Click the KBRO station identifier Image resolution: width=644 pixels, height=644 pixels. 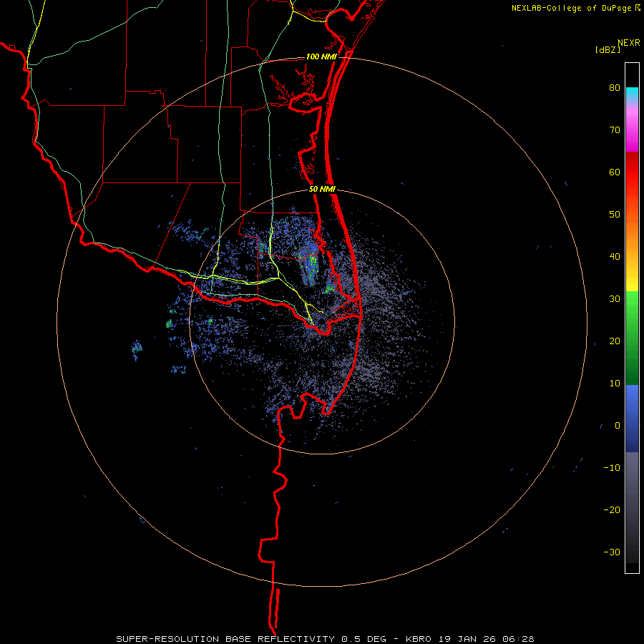pyautogui.click(x=419, y=639)
